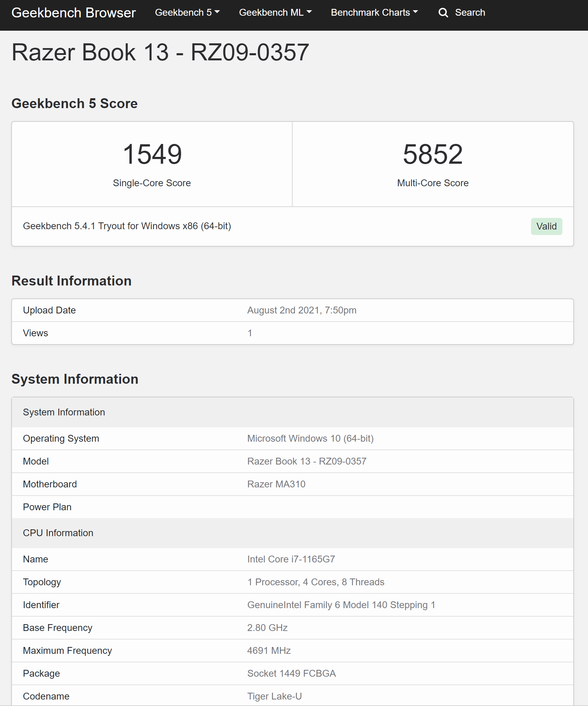Click the Power Plan row label

coord(47,507)
